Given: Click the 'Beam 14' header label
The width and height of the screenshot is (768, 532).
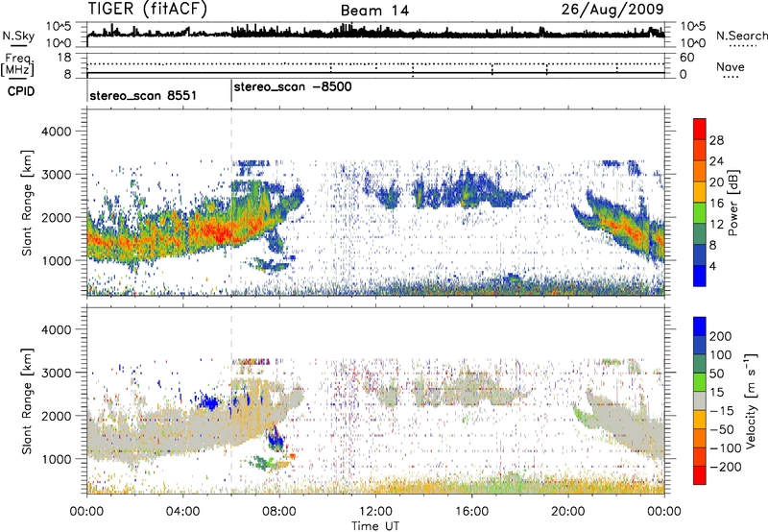Looking at the screenshot, I should 374,11.
